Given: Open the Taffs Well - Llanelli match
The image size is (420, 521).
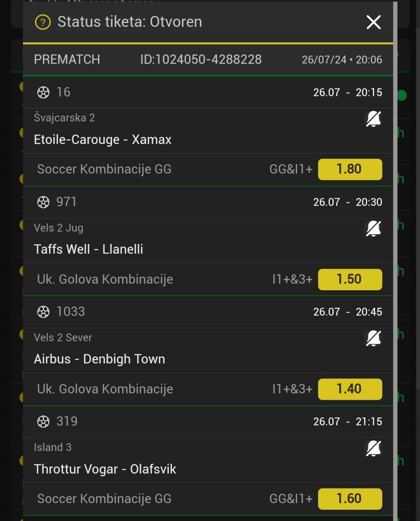Looking at the screenshot, I should 88,250.
